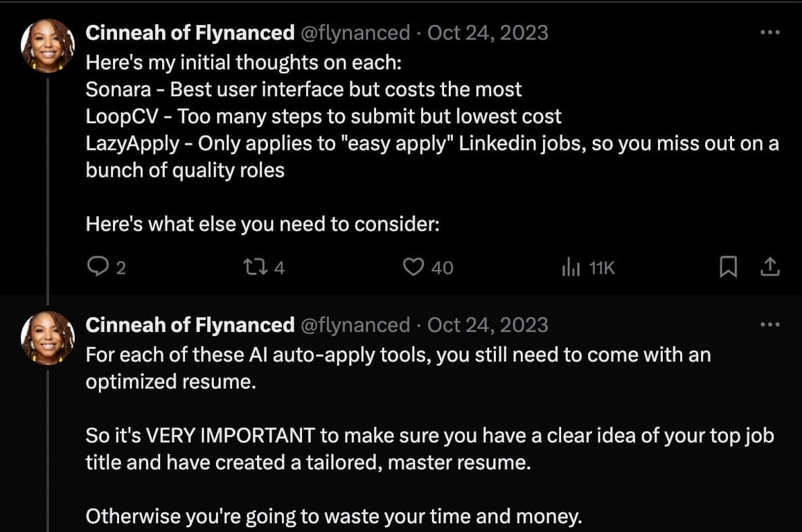
Task: Bookmark the first tweet
Action: pos(728,267)
